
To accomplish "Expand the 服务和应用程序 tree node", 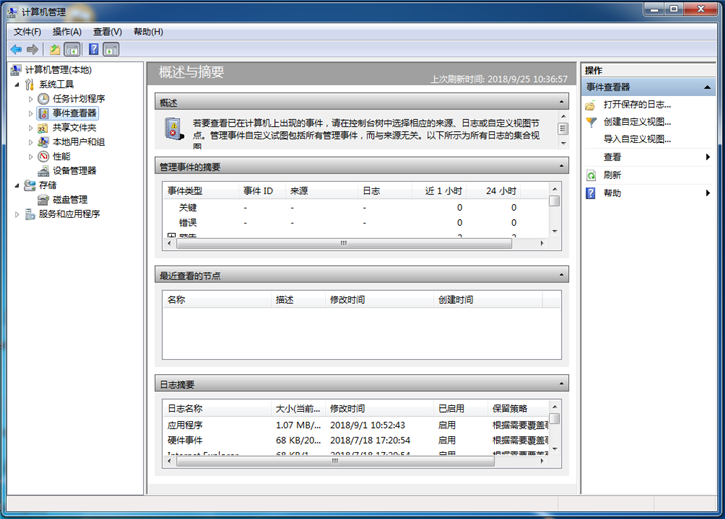I will click(x=17, y=214).
